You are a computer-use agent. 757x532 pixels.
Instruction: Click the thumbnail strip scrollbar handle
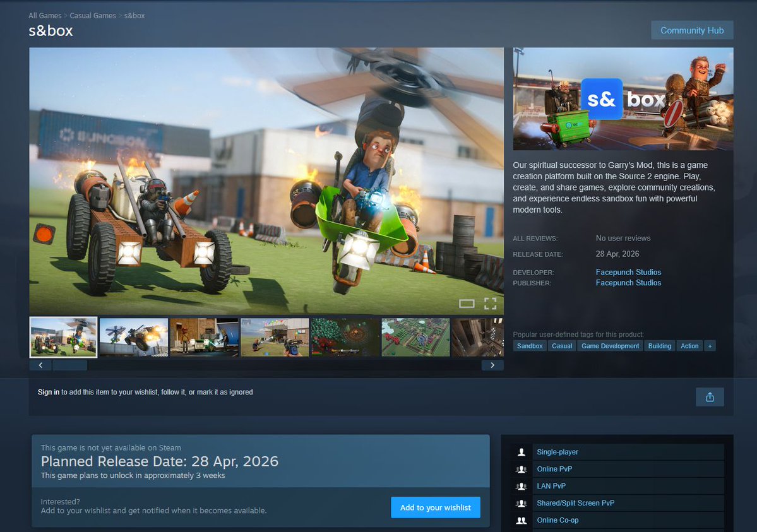tap(69, 365)
